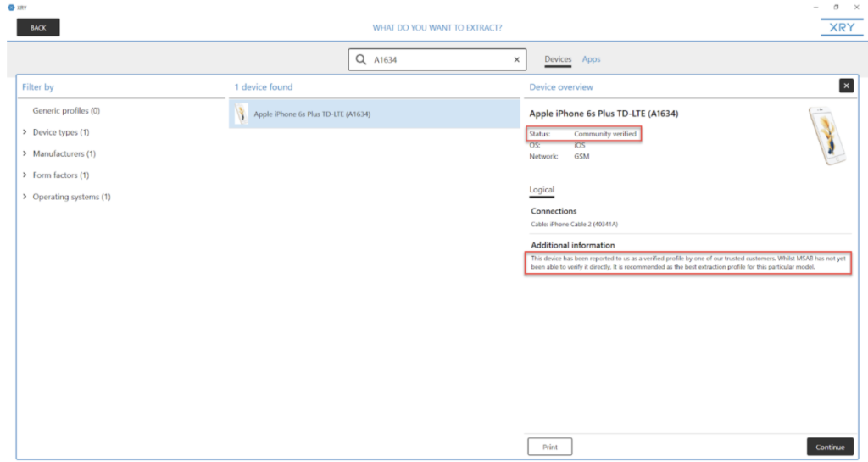Click the Continue button
868x462 pixels.
[830, 447]
